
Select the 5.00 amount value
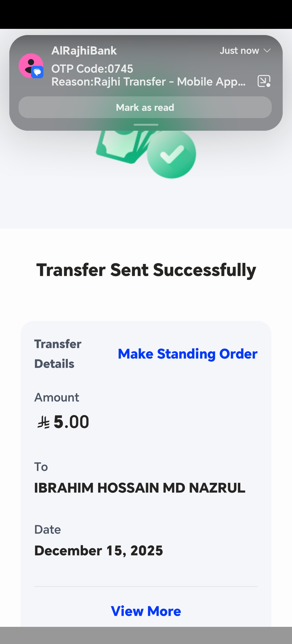point(71,422)
